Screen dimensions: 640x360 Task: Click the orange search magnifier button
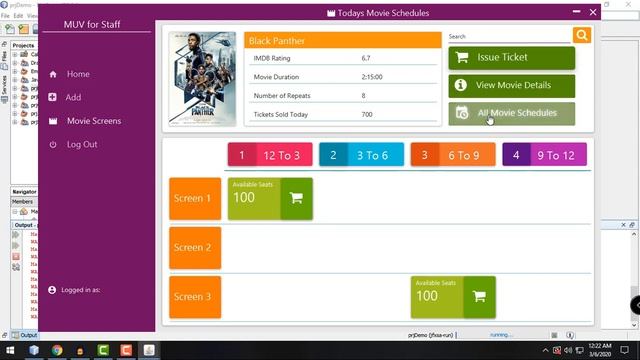click(582, 35)
